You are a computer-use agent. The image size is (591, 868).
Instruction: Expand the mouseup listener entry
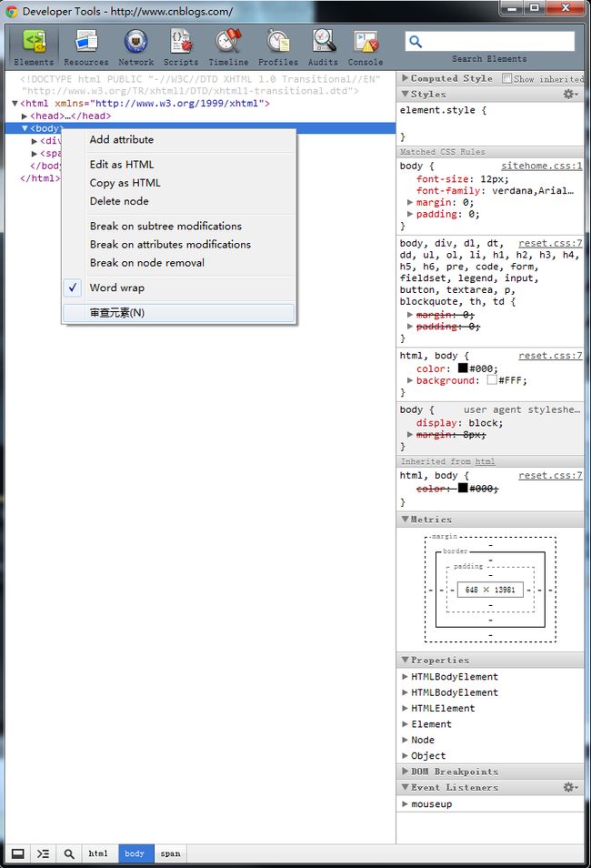click(x=406, y=803)
